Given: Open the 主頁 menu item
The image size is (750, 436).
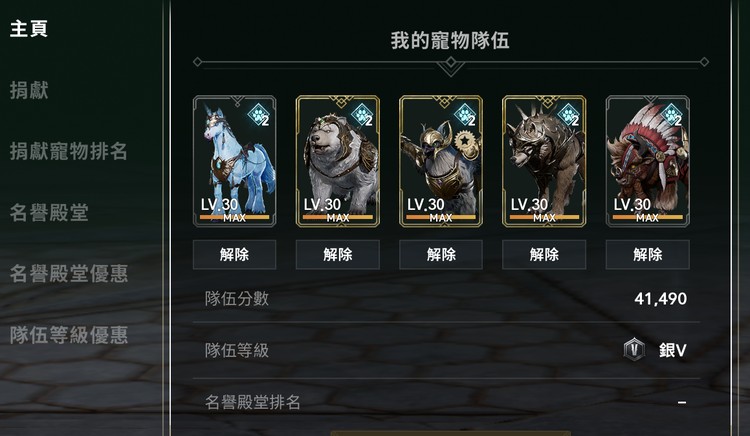Looking at the screenshot, I should [29, 29].
